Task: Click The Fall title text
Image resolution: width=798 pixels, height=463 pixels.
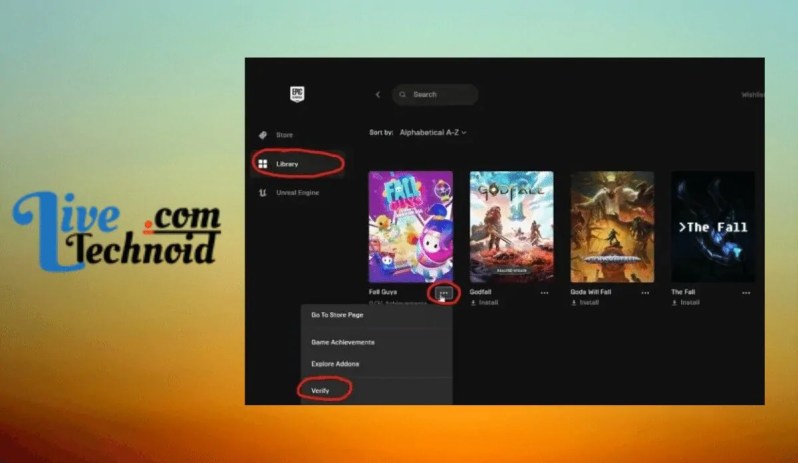Action: [683, 292]
